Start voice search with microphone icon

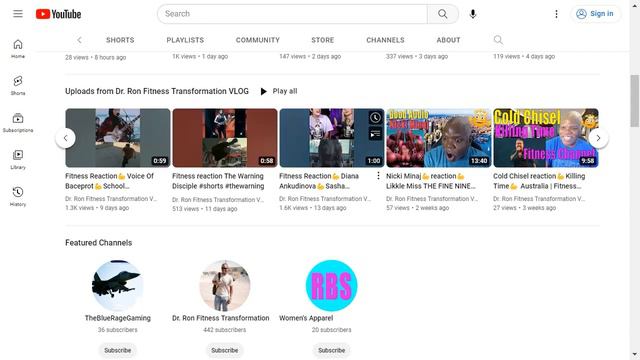(473, 14)
